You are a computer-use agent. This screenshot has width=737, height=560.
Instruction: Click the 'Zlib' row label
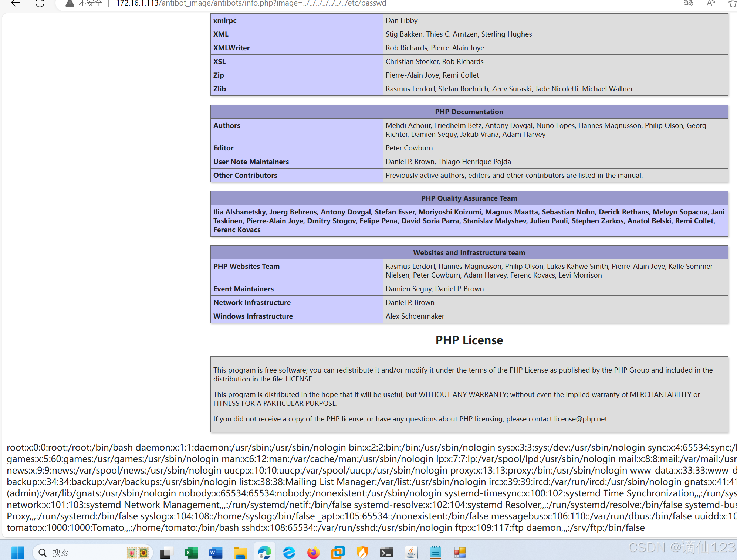click(x=219, y=89)
